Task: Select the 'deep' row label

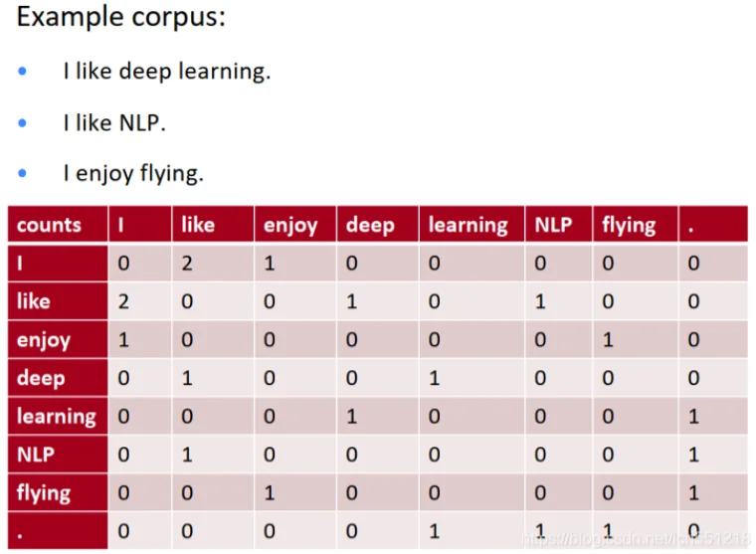Action: coord(41,378)
